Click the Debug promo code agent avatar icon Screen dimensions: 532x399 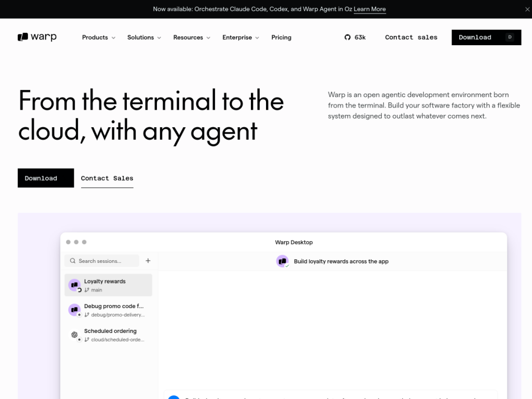coord(74,310)
